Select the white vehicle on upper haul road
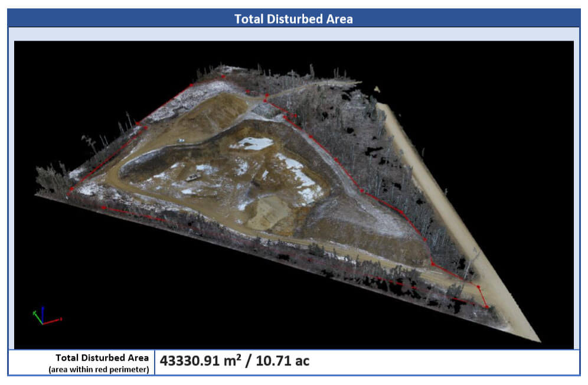The image size is (588, 385). click(x=181, y=140)
